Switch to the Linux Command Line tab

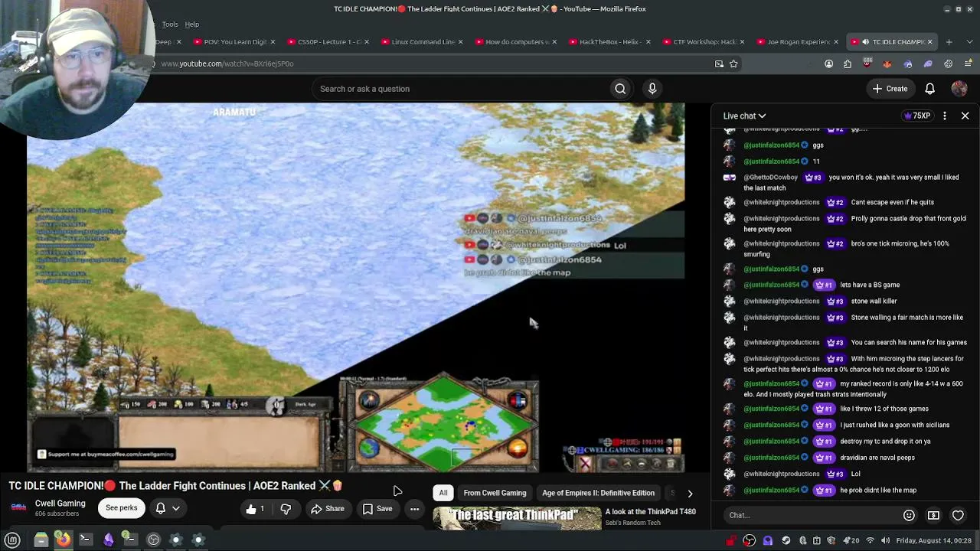click(422, 42)
